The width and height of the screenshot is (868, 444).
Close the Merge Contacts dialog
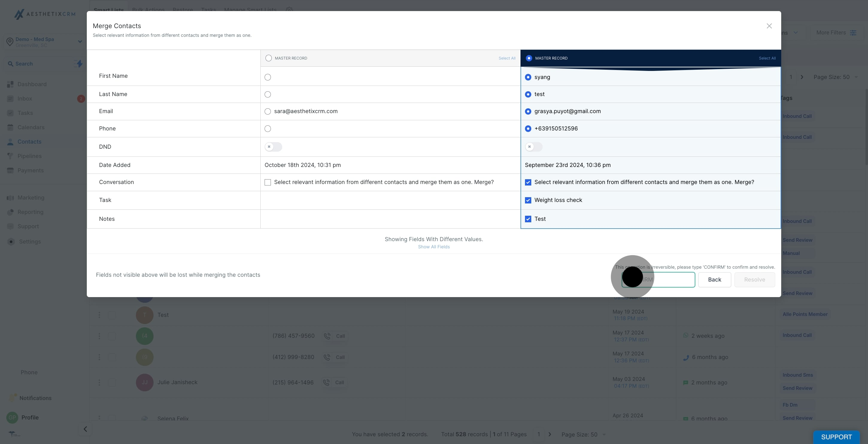tap(769, 26)
